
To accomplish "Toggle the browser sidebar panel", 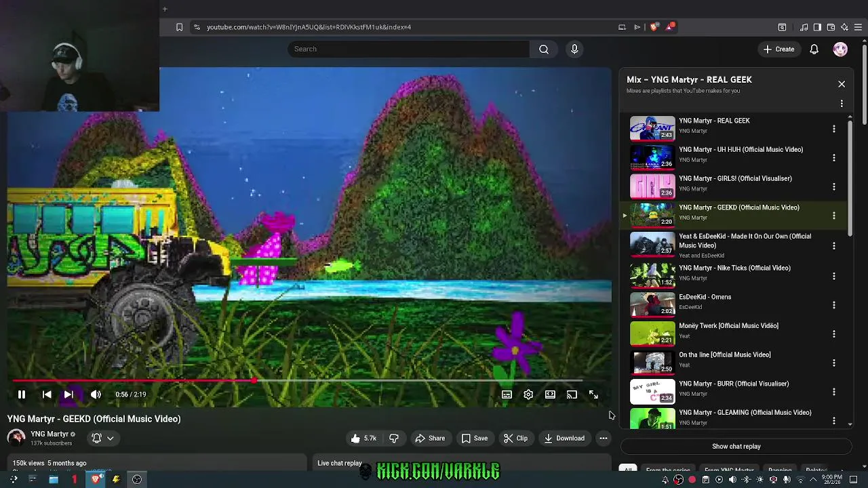I will (x=817, y=27).
